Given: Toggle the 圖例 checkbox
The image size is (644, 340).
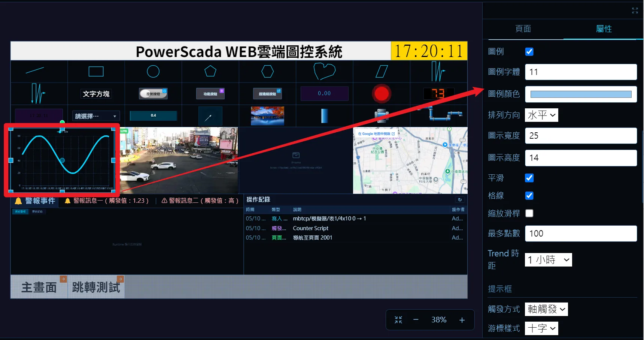Looking at the screenshot, I should pos(529,52).
